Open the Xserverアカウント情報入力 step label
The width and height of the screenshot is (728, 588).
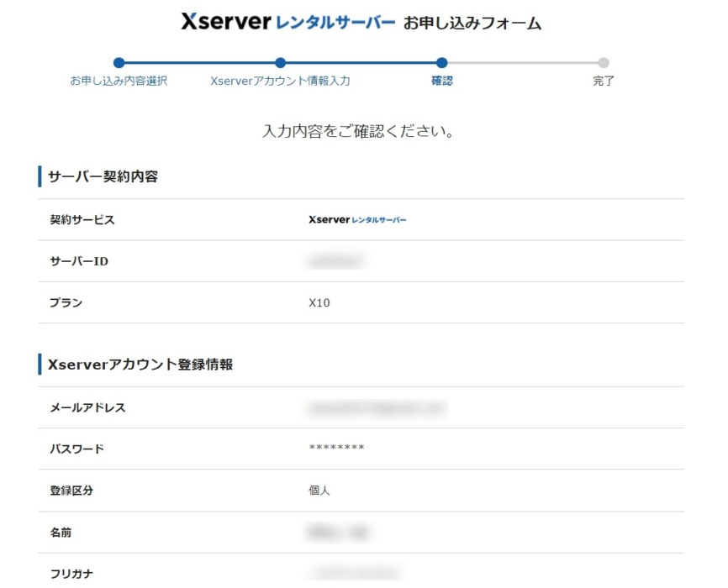coord(280,81)
